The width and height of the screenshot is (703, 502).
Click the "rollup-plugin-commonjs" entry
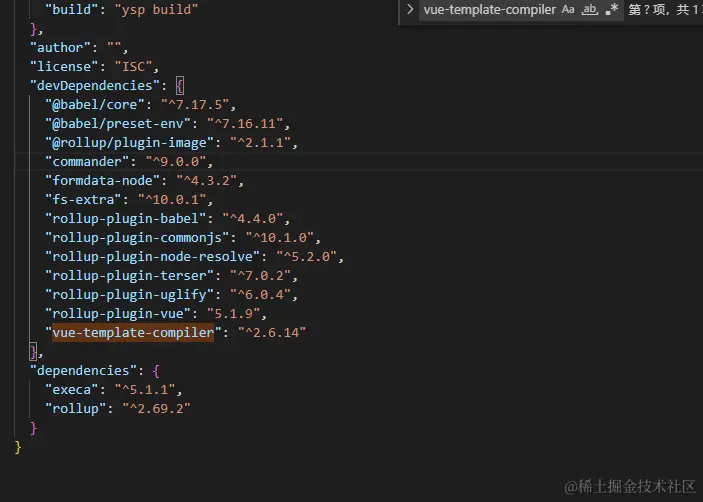137,238
